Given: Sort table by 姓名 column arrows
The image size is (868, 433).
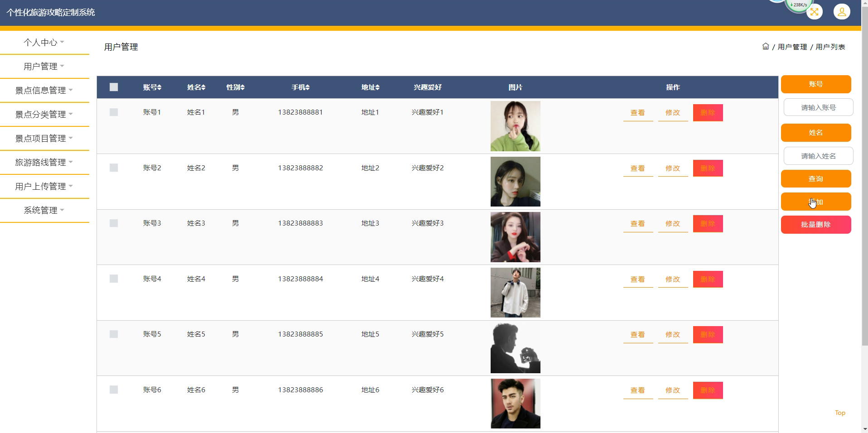Looking at the screenshot, I should tap(203, 87).
